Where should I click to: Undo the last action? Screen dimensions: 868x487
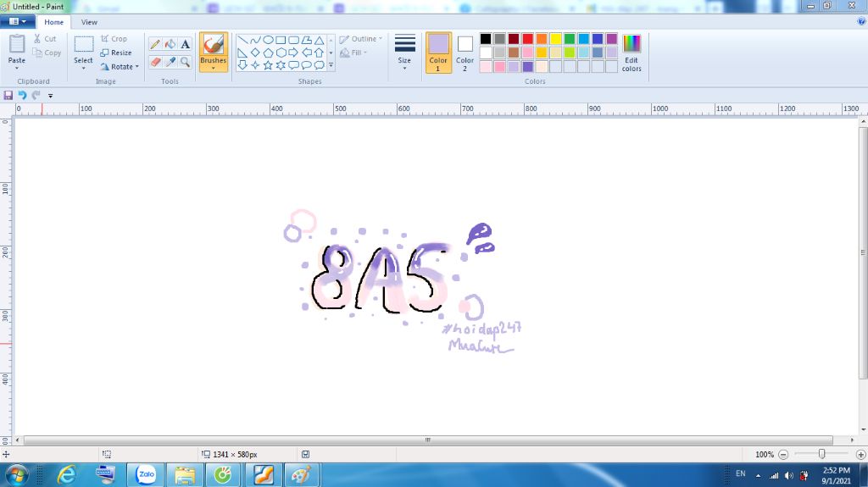point(22,95)
